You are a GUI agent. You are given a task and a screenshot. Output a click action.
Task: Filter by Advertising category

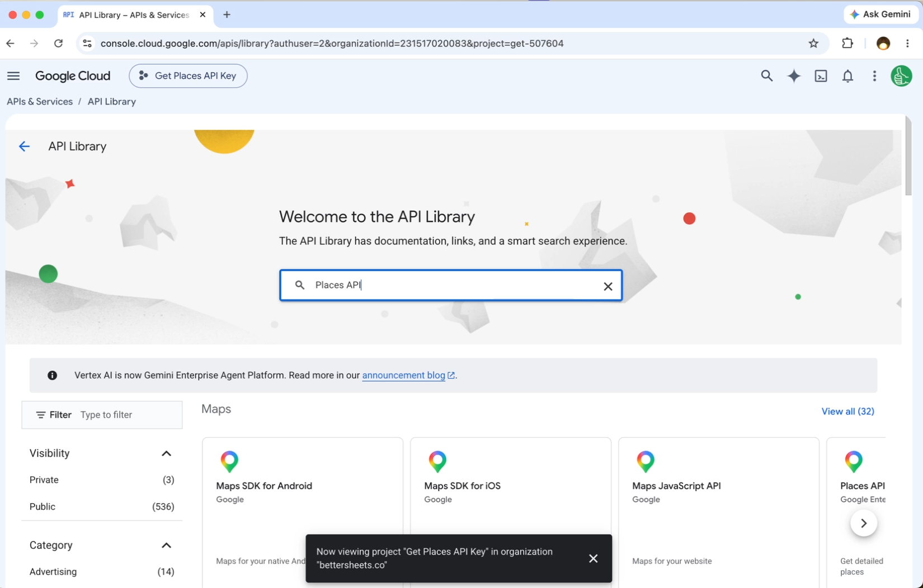click(102, 571)
